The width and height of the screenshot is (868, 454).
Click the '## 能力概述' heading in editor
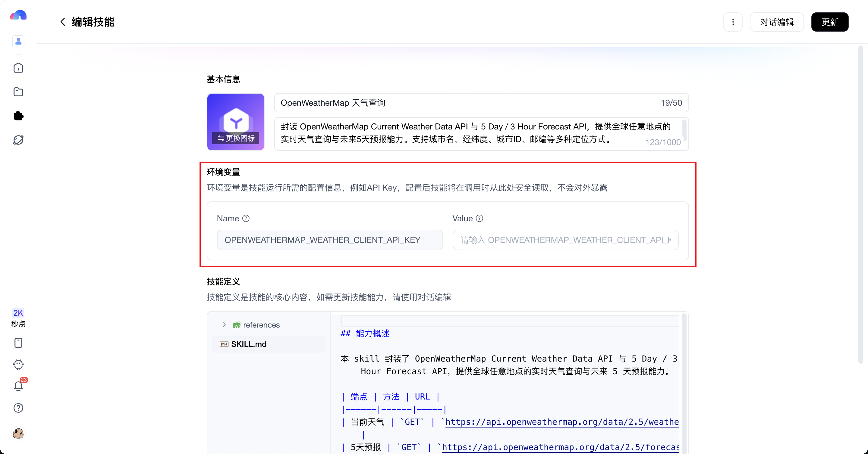[365, 334]
